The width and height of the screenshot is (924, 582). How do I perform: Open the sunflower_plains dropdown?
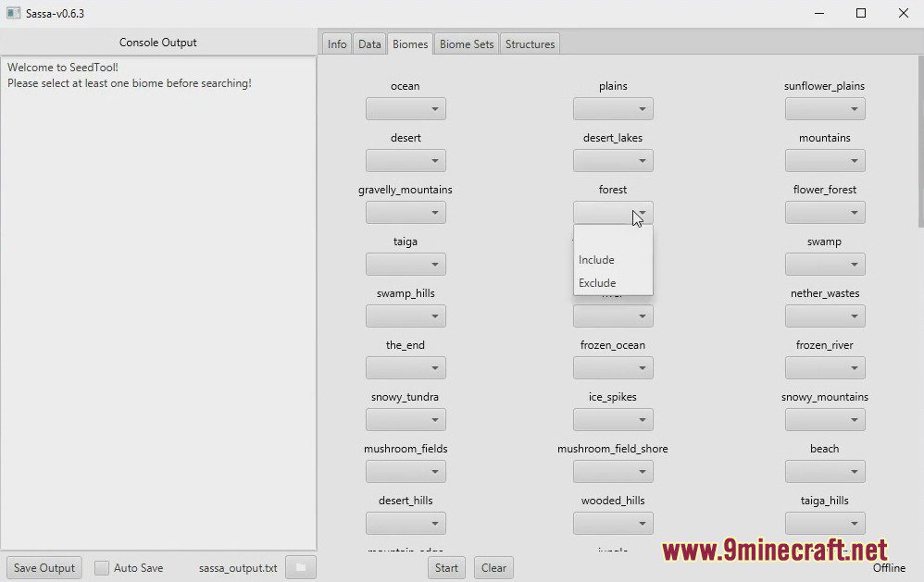(825, 109)
